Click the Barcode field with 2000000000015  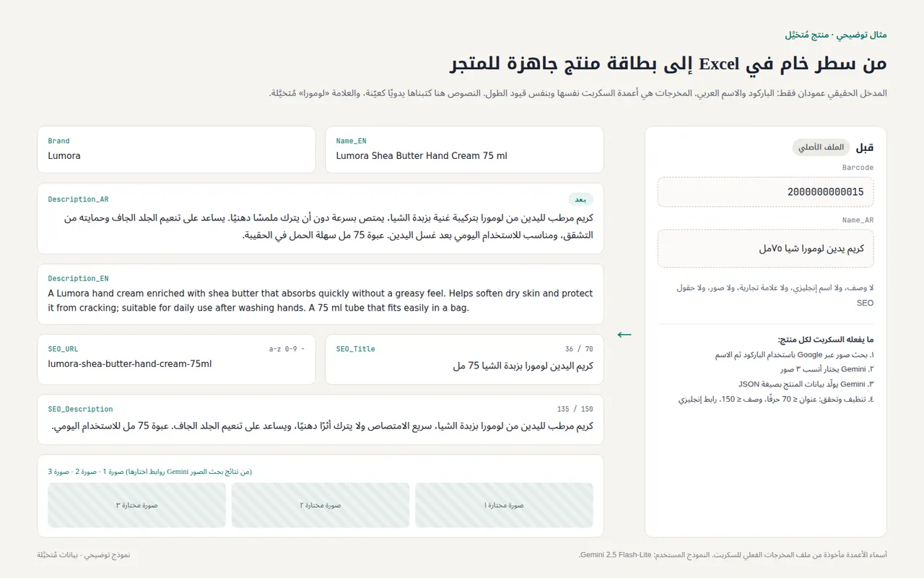pyautogui.click(x=765, y=192)
